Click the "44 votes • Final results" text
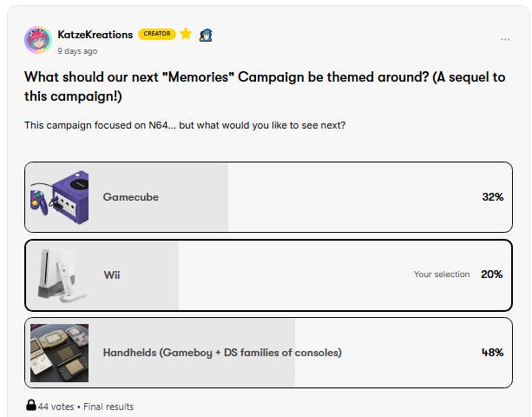The width and height of the screenshot is (532, 417). point(86,407)
